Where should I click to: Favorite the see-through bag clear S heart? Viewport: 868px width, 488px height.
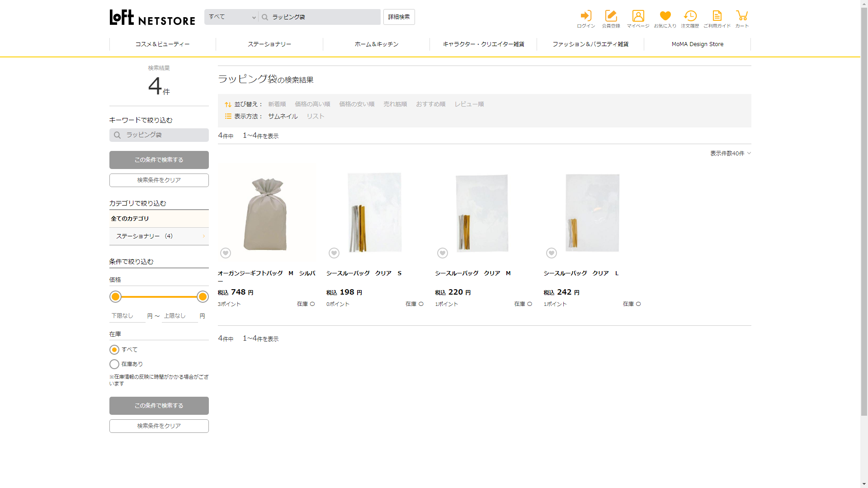[334, 253]
